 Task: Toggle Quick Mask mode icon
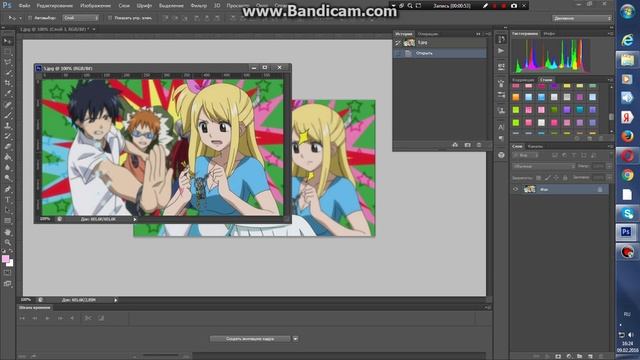(7, 272)
